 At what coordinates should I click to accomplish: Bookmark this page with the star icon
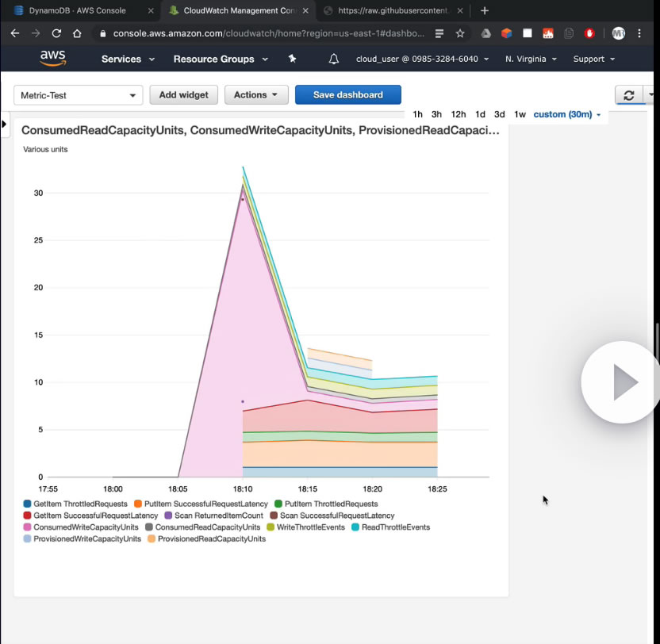[x=460, y=33]
